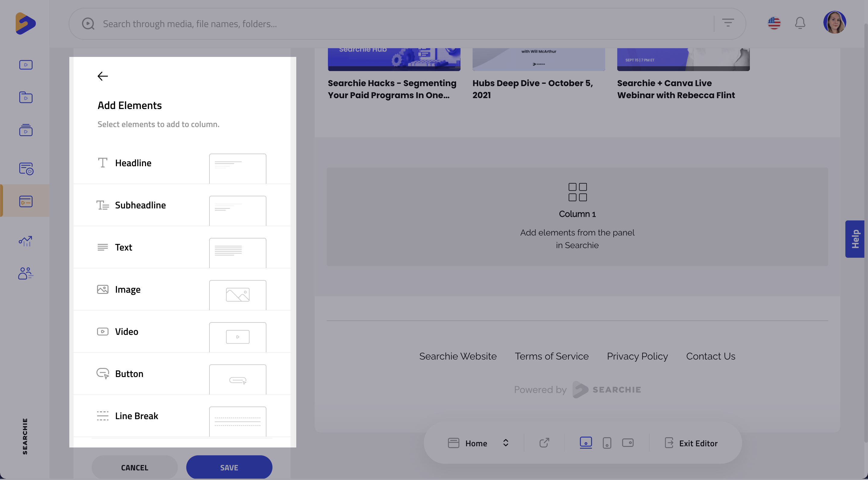
Task: Open the user avatar menu
Action: [835, 23]
